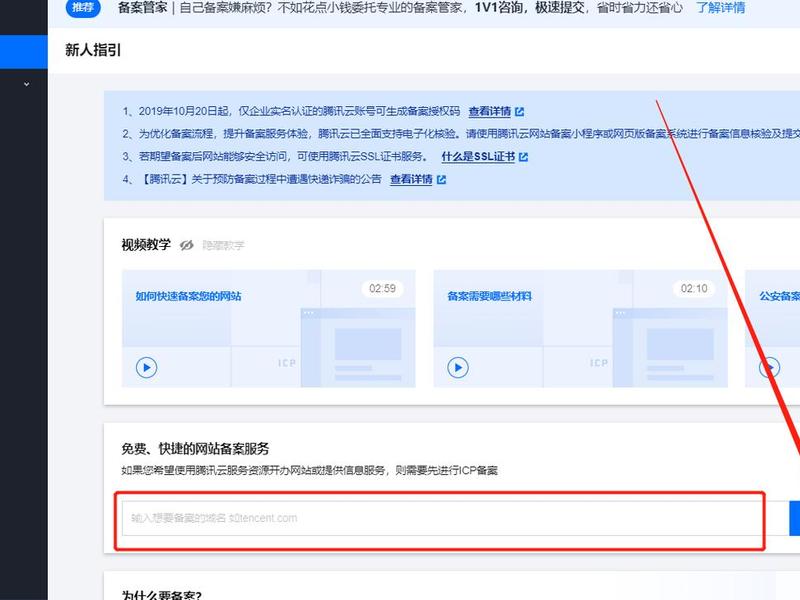The height and width of the screenshot is (600, 800).
Task: Toggle the eye-slash hide tutorial icon
Action: [x=187, y=245]
